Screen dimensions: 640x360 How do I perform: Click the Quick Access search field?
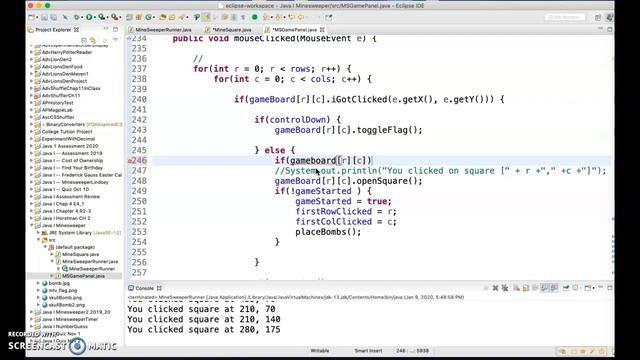tap(565, 17)
